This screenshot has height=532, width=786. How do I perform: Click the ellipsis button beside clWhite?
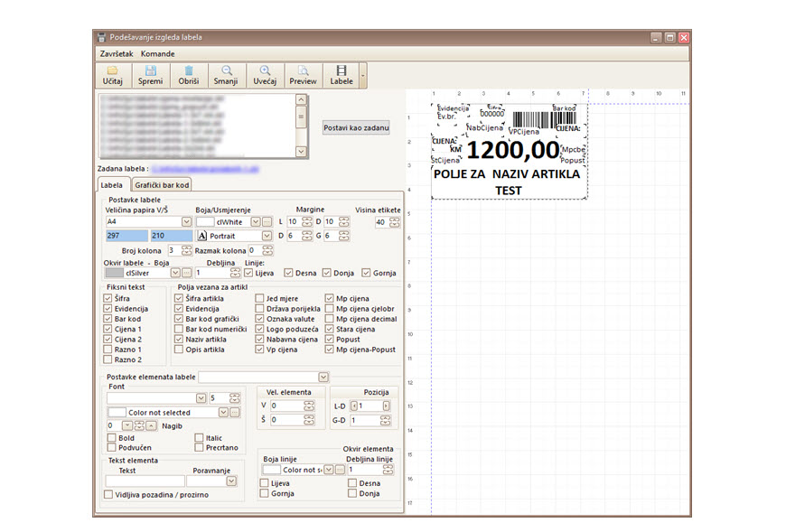click(267, 221)
